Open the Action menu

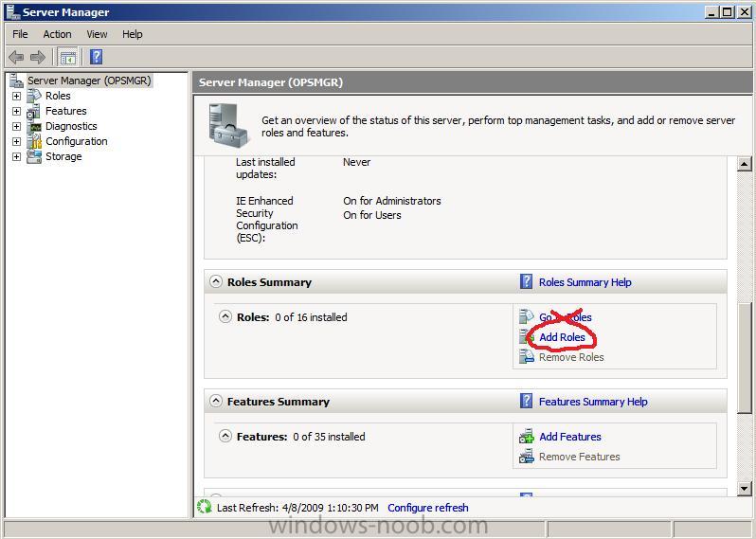pyautogui.click(x=58, y=34)
